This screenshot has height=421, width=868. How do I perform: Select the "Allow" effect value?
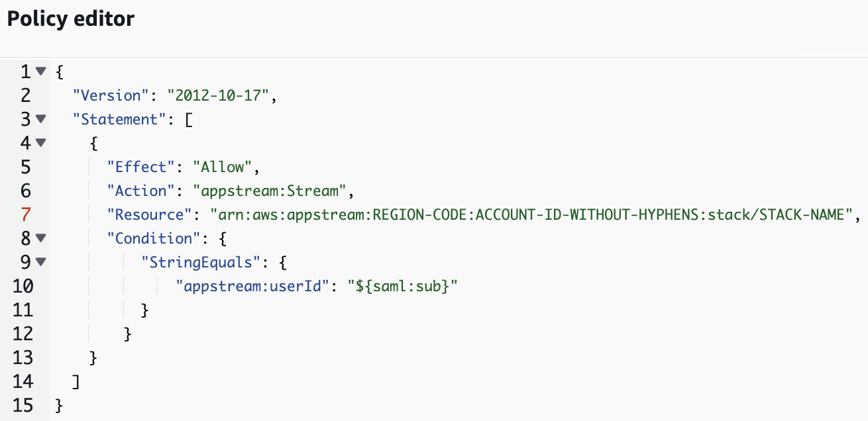[x=223, y=167]
